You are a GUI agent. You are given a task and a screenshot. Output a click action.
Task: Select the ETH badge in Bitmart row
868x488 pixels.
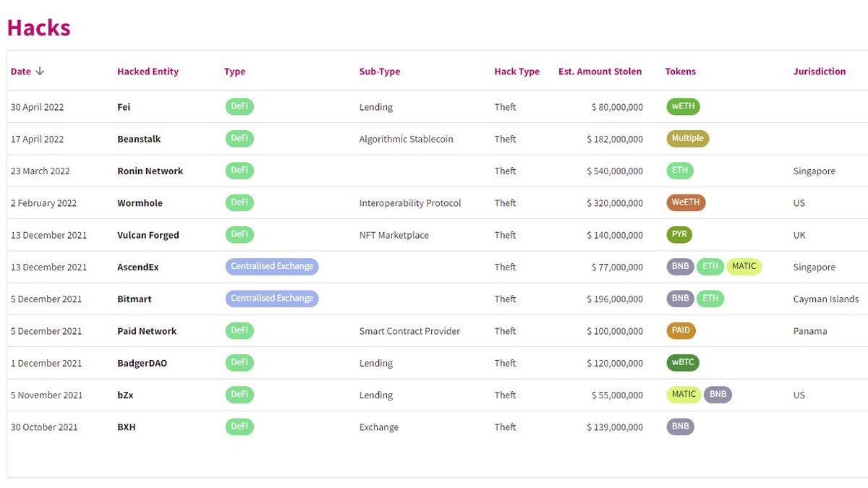[710, 298]
